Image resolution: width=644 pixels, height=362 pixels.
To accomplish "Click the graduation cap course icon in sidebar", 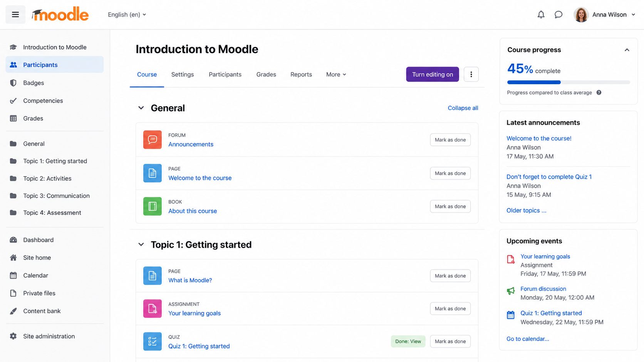I will (x=13, y=47).
